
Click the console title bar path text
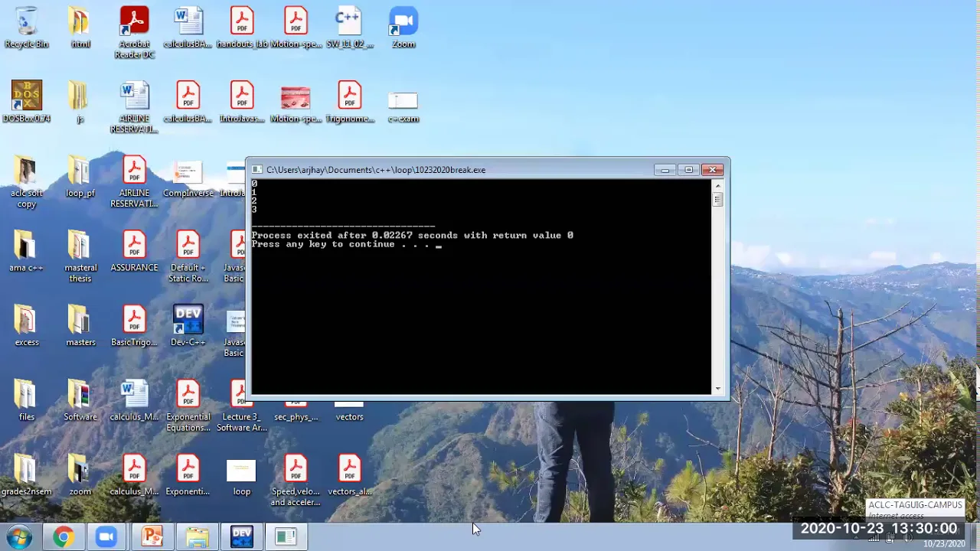376,170
